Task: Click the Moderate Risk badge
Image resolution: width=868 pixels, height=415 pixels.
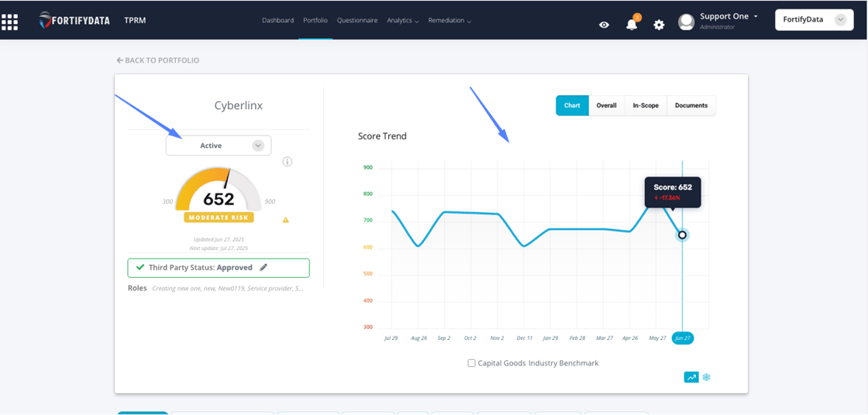Action: (x=219, y=218)
